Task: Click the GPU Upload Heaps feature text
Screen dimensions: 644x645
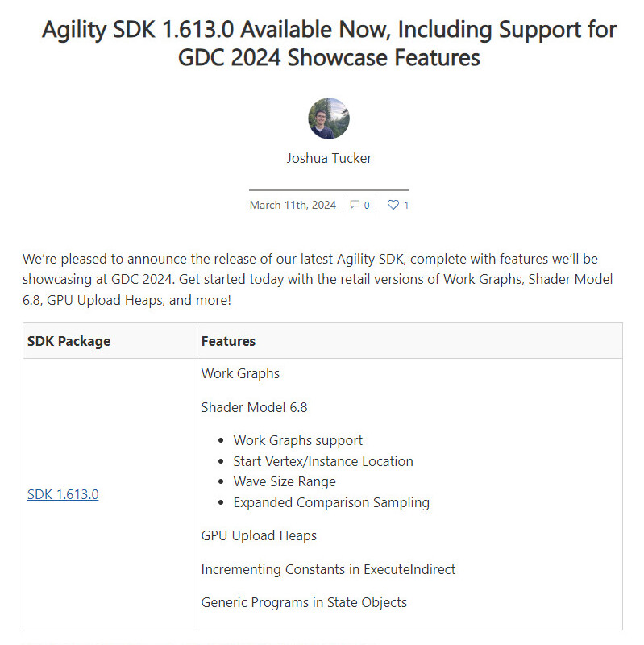Action: 259,535
